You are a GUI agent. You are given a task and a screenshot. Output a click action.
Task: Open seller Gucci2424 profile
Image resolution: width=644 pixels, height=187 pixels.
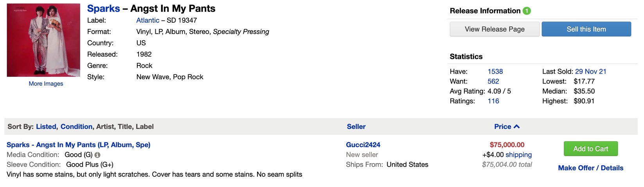click(363, 145)
